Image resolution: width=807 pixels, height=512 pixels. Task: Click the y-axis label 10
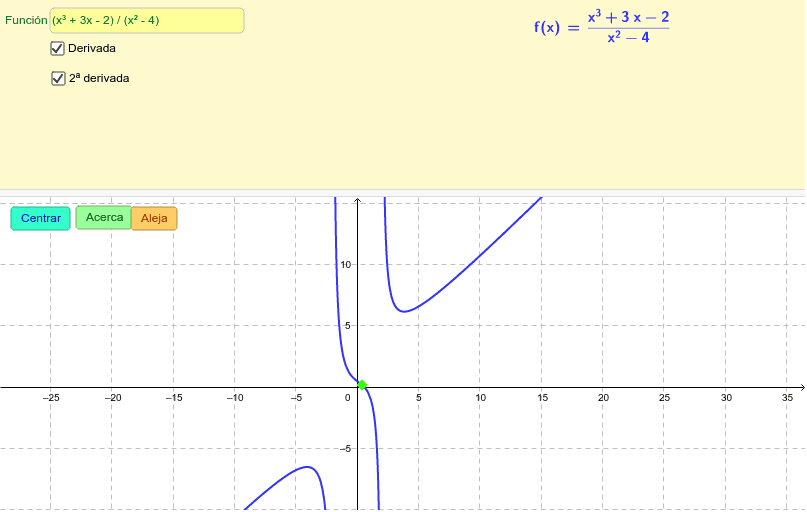pyautogui.click(x=345, y=264)
